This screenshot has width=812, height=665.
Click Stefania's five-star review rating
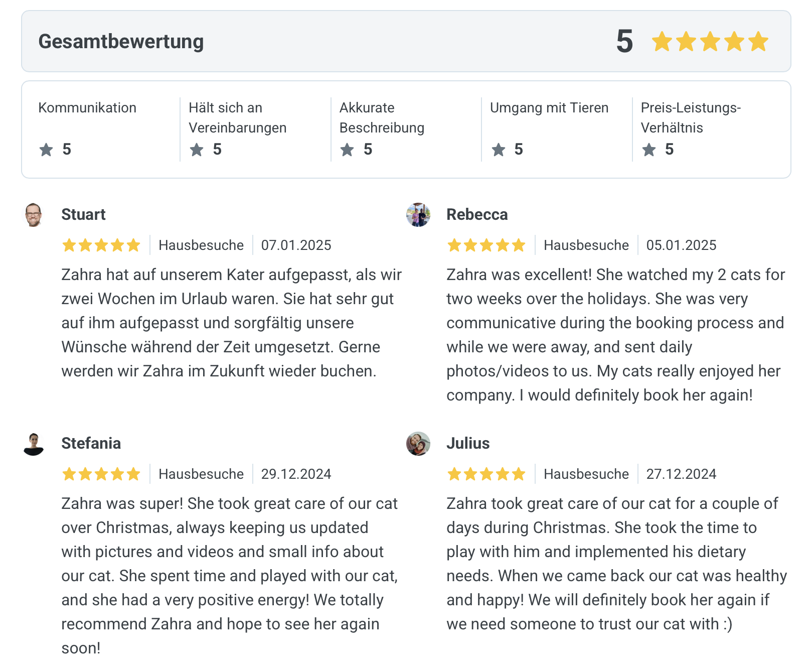coord(101,474)
